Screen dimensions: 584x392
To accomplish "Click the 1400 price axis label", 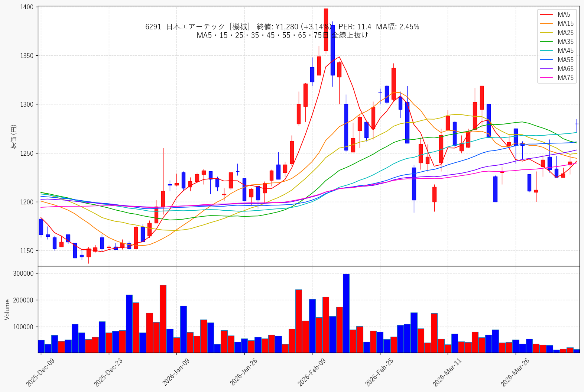I will (27, 7).
